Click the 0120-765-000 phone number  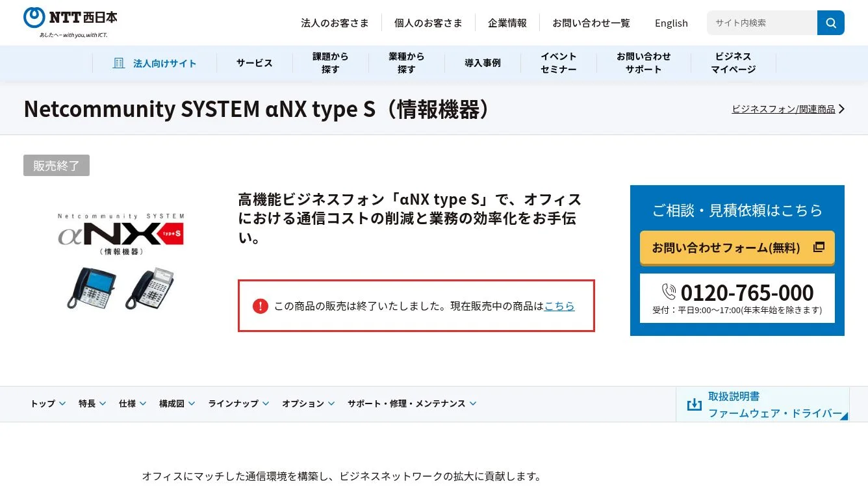747,292
